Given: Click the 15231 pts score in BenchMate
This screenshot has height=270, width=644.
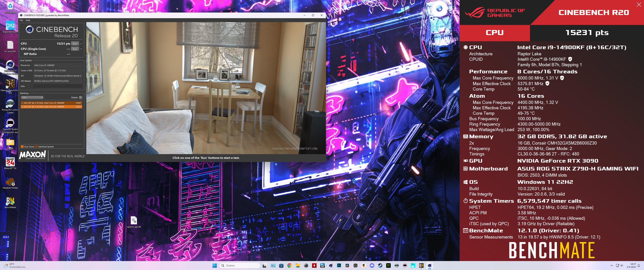Looking at the screenshot, I should (x=587, y=33).
